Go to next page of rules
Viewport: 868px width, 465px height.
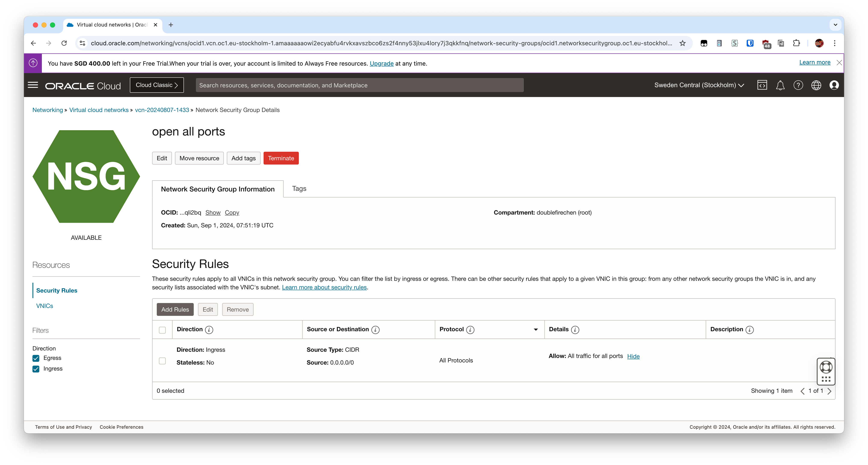click(829, 391)
